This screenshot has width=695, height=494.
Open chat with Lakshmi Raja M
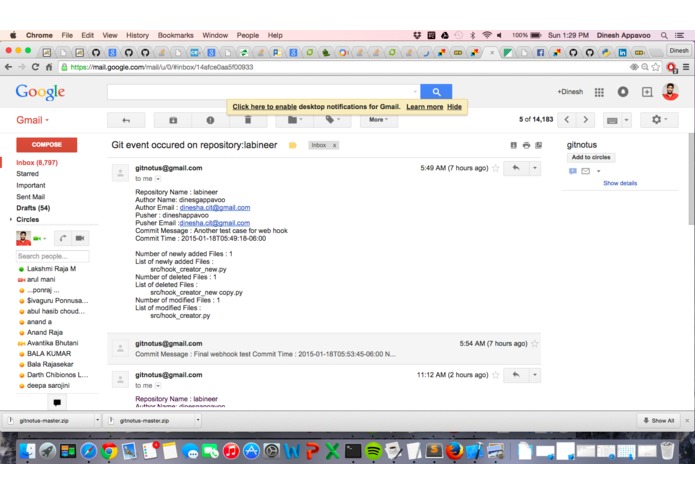(x=51, y=269)
